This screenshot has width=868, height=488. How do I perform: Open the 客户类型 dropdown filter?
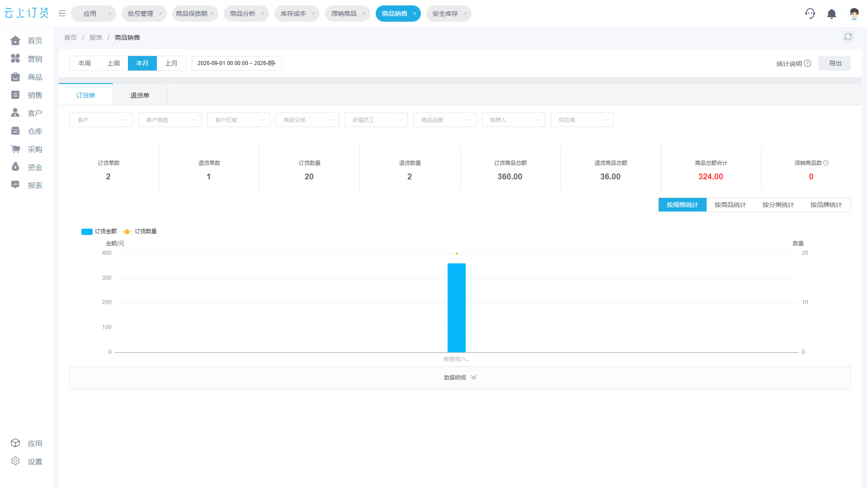click(170, 120)
